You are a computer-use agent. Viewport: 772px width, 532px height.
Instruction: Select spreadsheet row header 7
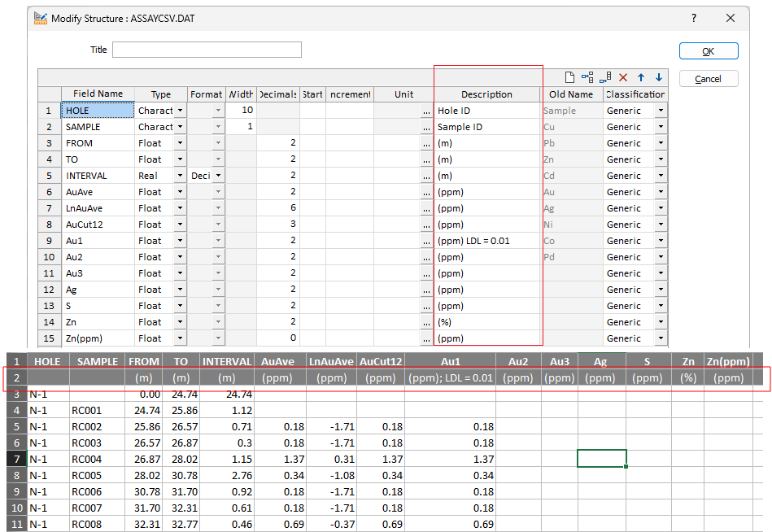[x=17, y=459]
